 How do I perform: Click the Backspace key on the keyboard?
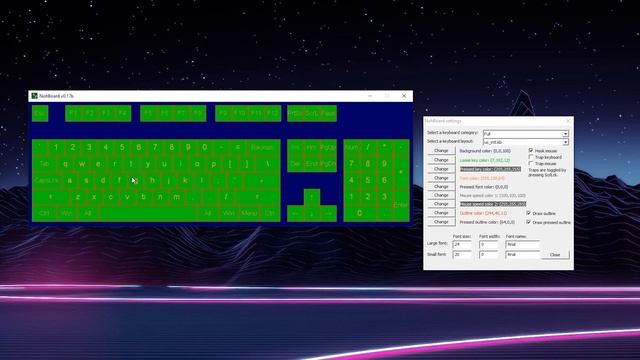(263, 147)
